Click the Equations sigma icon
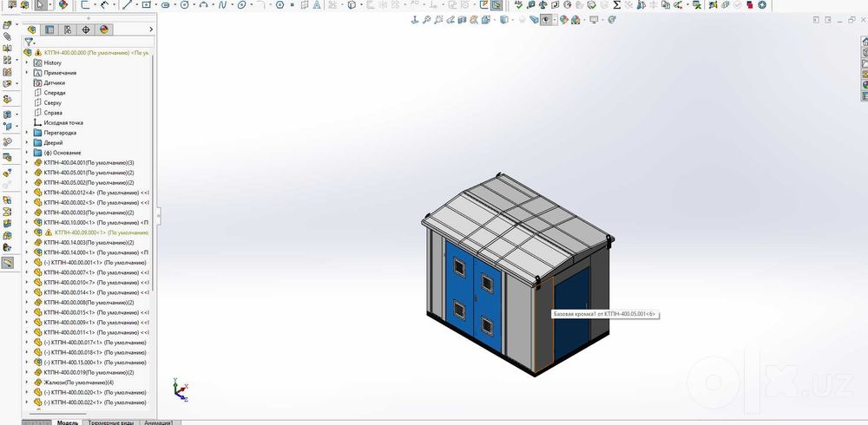 point(616,4)
